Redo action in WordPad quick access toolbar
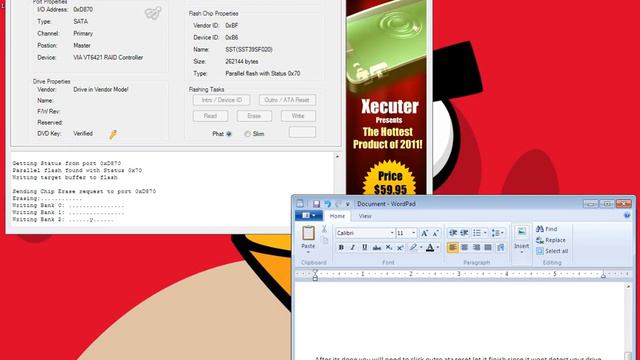This screenshot has height=360, width=640. [338, 204]
